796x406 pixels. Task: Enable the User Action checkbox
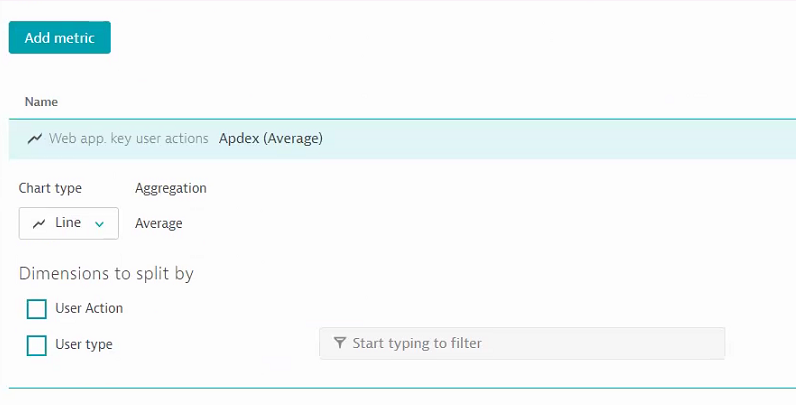point(37,308)
